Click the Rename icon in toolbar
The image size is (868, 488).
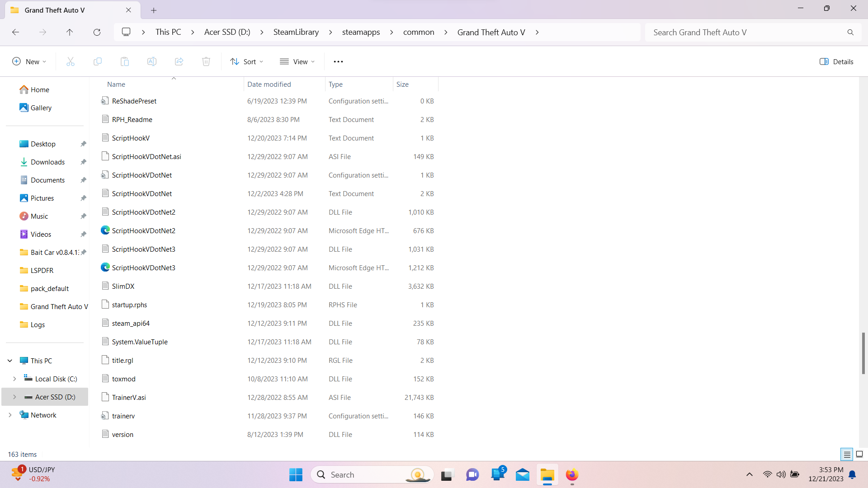coord(152,61)
